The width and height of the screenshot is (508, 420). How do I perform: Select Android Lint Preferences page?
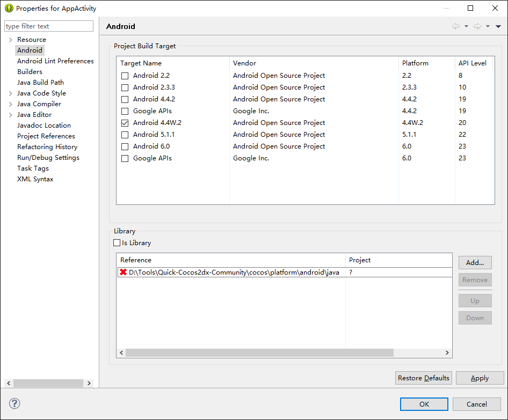click(x=55, y=61)
